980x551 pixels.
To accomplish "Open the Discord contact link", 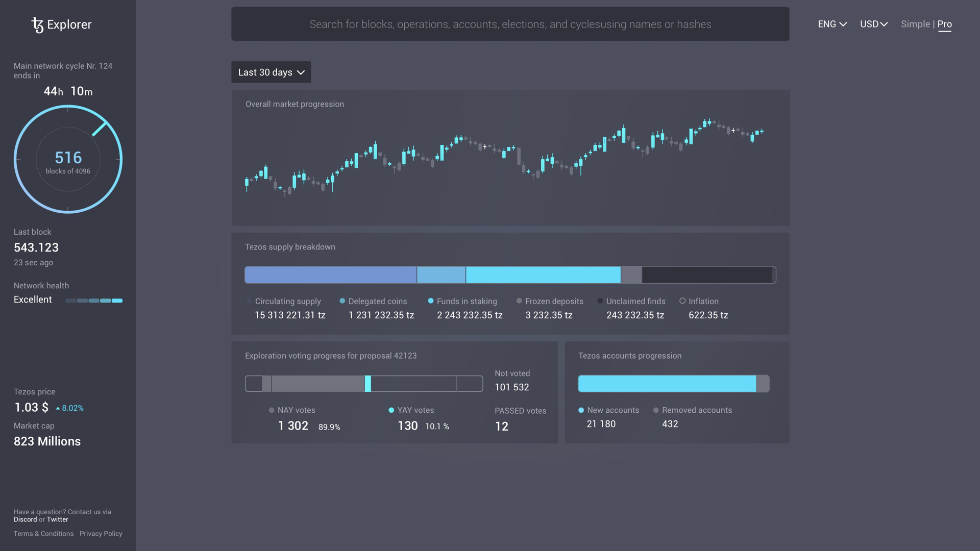I will (25, 519).
